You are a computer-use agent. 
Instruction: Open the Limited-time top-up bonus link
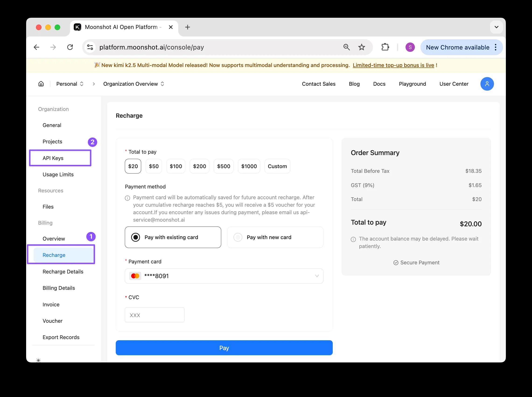pos(393,65)
